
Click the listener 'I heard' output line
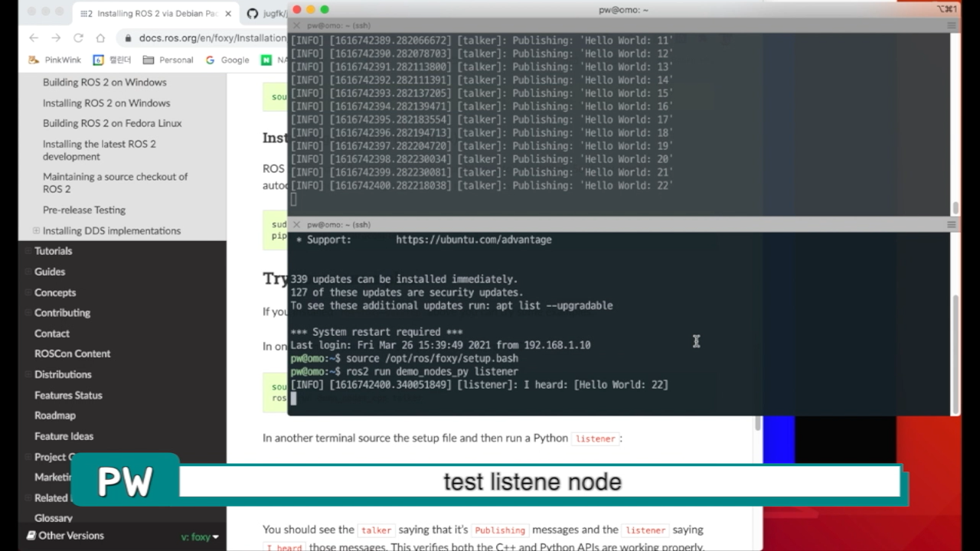point(479,384)
